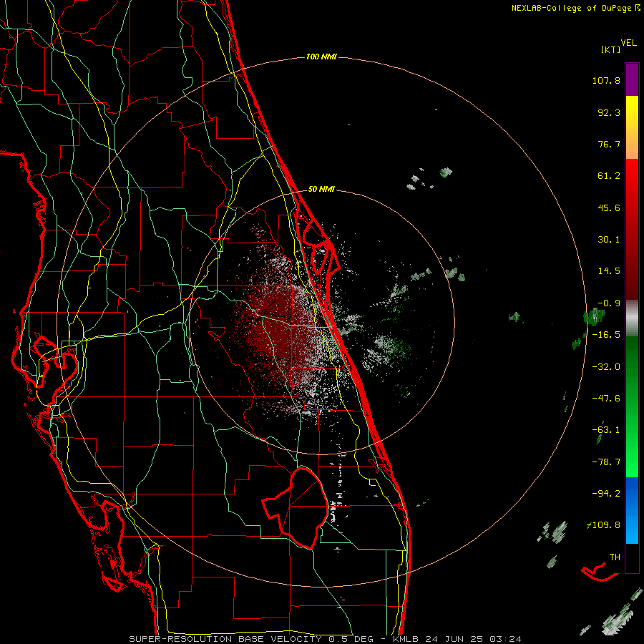Image resolution: width=644 pixels, height=644 pixels.
Task: Click the -78.7 scale value
Action: coord(606,462)
